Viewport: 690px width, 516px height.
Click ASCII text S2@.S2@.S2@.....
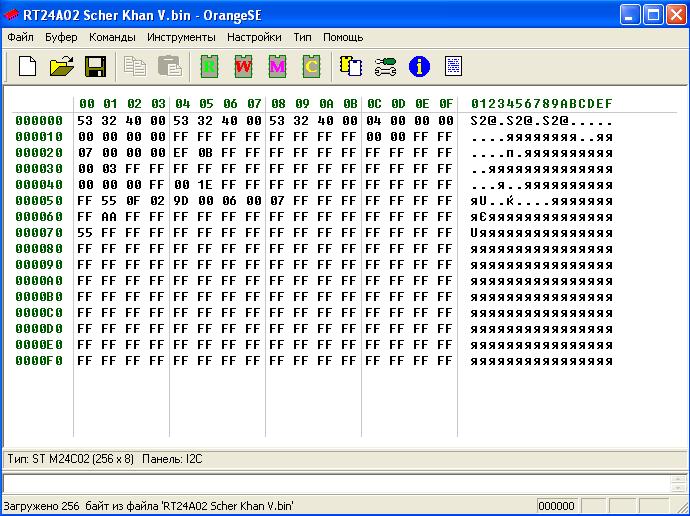click(518, 121)
